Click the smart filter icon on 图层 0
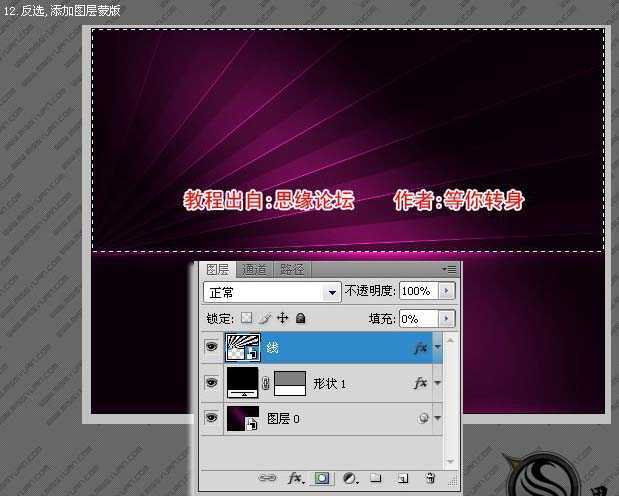This screenshot has width=619, height=496. pos(424,418)
